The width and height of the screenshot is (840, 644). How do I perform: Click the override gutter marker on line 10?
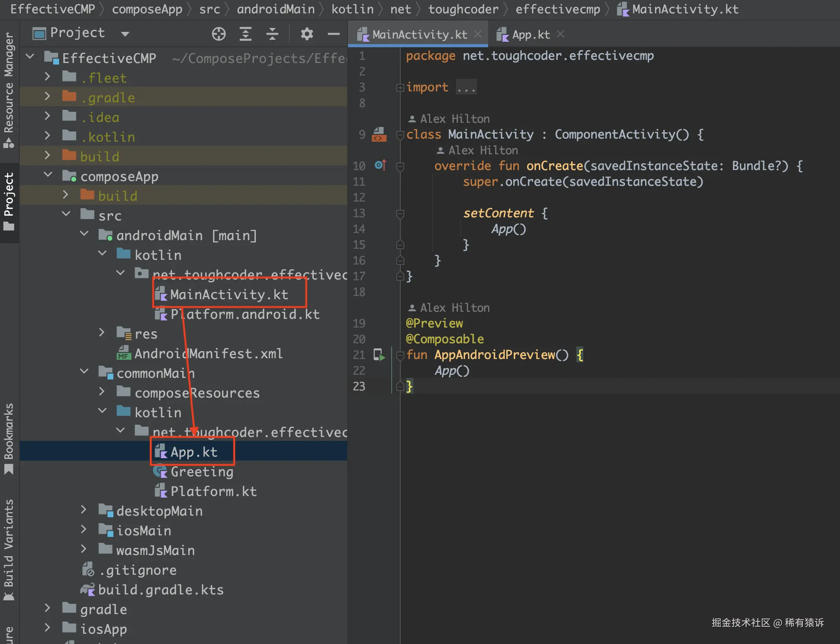380,165
